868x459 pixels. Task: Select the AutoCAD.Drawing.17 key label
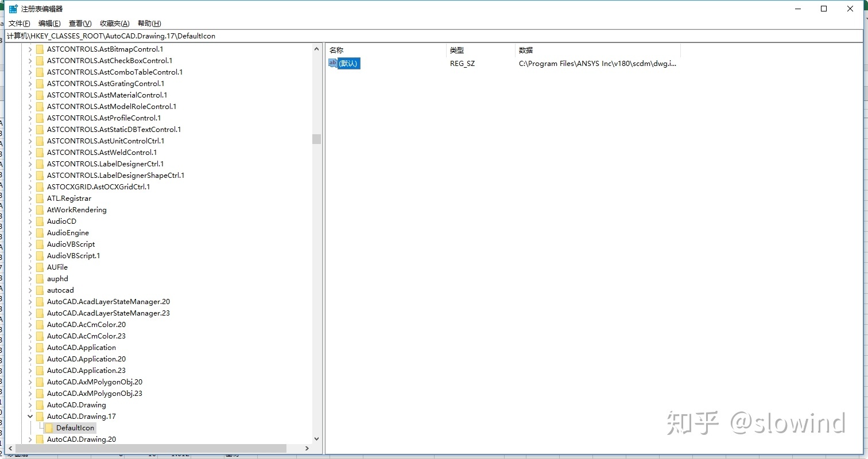click(82, 417)
